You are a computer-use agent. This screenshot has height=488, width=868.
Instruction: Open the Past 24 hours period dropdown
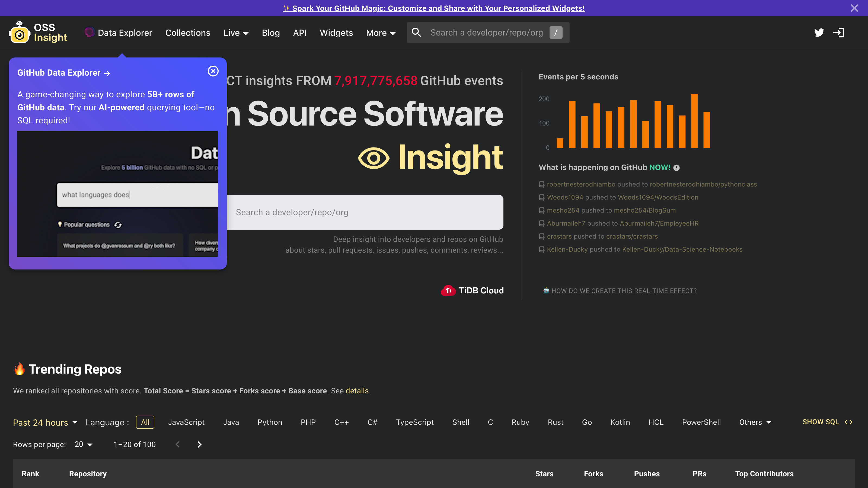click(45, 422)
